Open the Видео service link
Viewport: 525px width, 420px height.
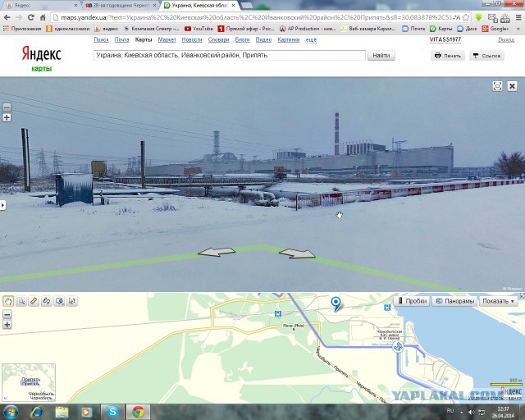(x=263, y=39)
